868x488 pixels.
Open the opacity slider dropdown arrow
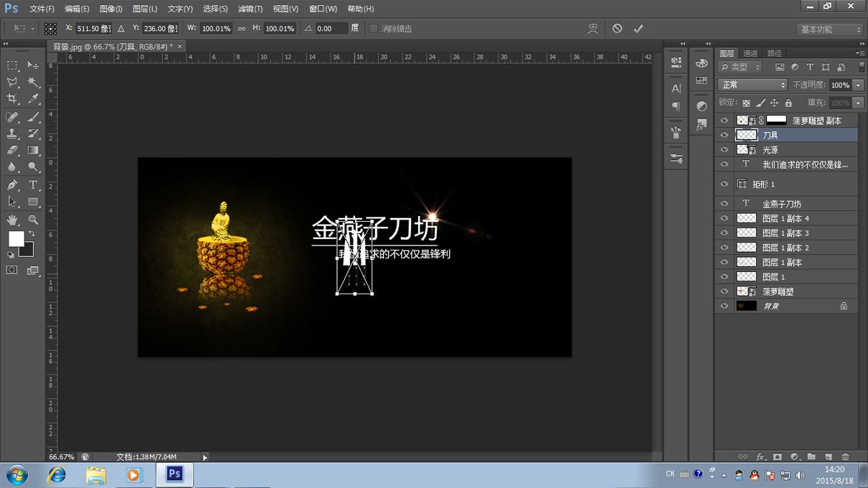point(859,85)
